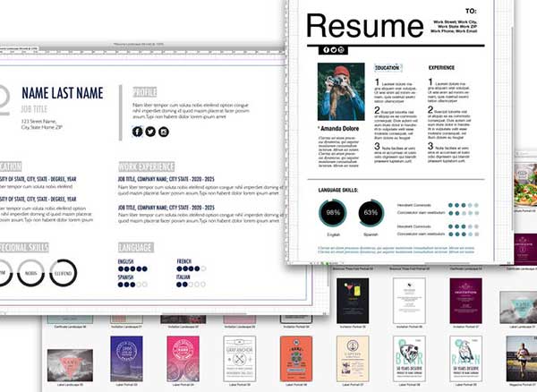Click the FRENCH language label

click(184, 261)
